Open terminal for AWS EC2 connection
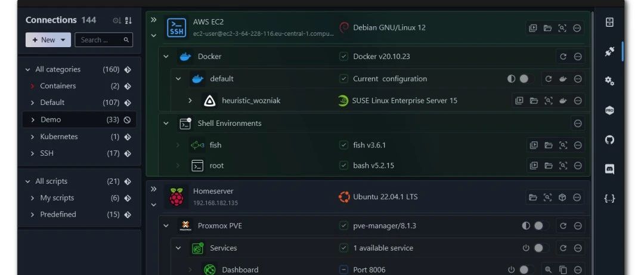The width and height of the screenshot is (644, 275). [532, 28]
